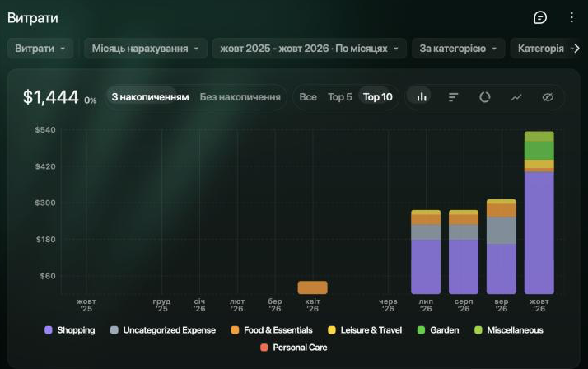
Task: Click the gray Uncategorized segment of вер '26 bar
Action: point(501,231)
